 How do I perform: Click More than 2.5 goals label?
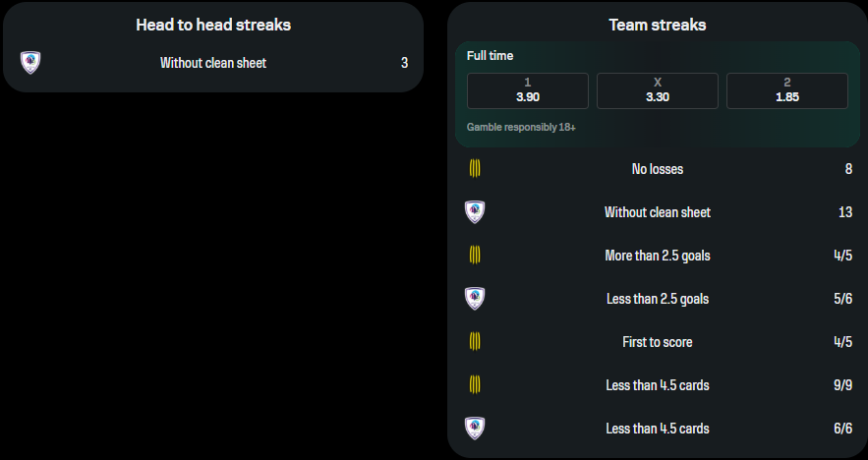click(658, 256)
